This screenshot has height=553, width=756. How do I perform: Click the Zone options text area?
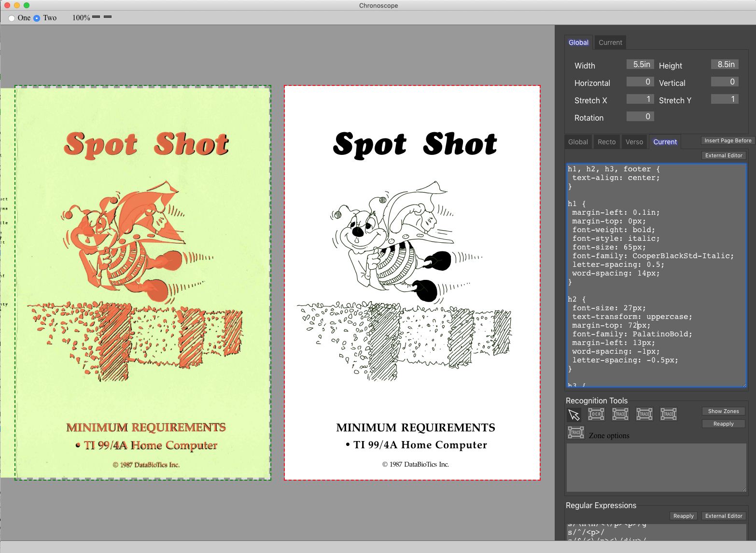tap(656, 468)
